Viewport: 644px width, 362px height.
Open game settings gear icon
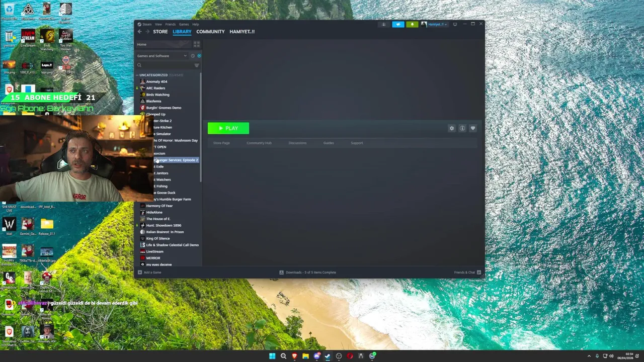(452, 128)
